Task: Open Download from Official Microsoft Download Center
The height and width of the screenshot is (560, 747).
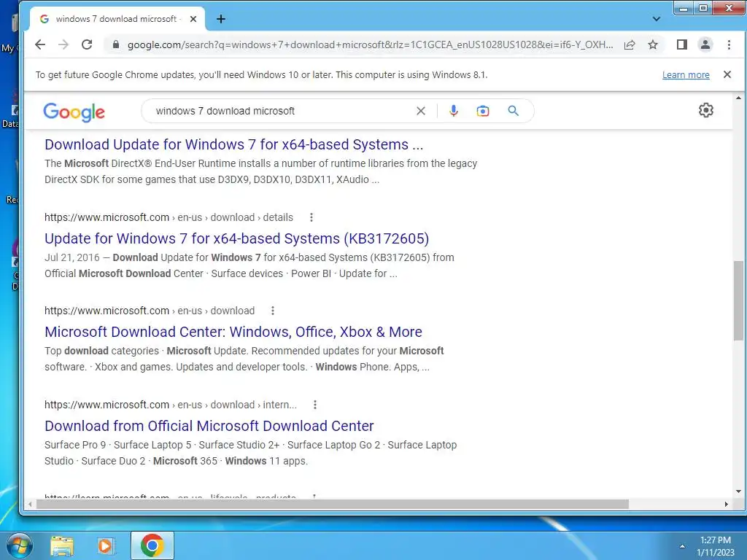Action: [x=209, y=426]
